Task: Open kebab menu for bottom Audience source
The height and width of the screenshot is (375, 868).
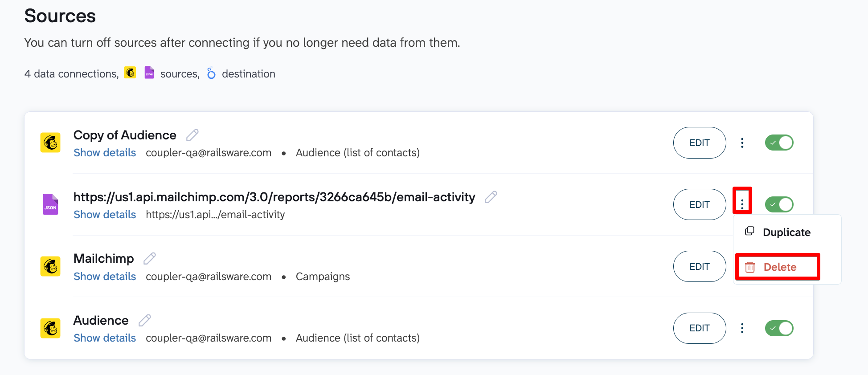Action: [x=742, y=328]
